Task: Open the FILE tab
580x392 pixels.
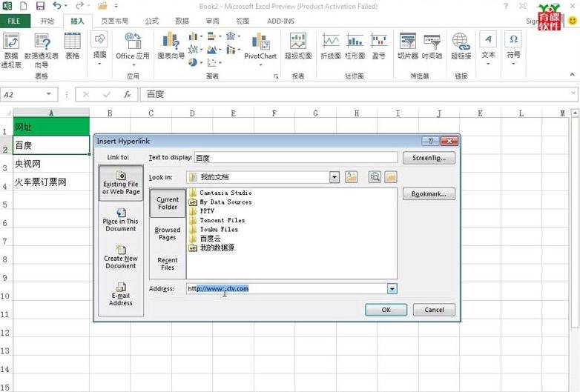Action: tap(14, 21)
